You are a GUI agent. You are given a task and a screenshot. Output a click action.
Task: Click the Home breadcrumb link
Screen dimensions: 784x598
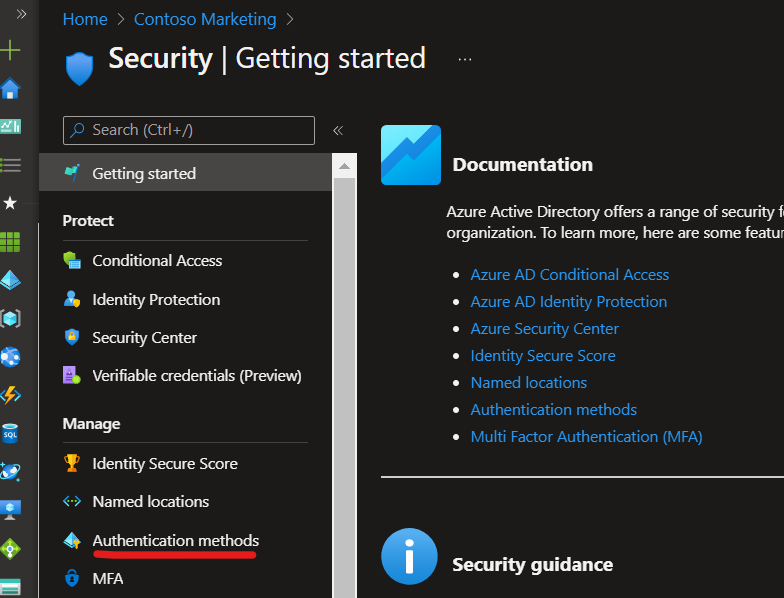coord(85,19)
